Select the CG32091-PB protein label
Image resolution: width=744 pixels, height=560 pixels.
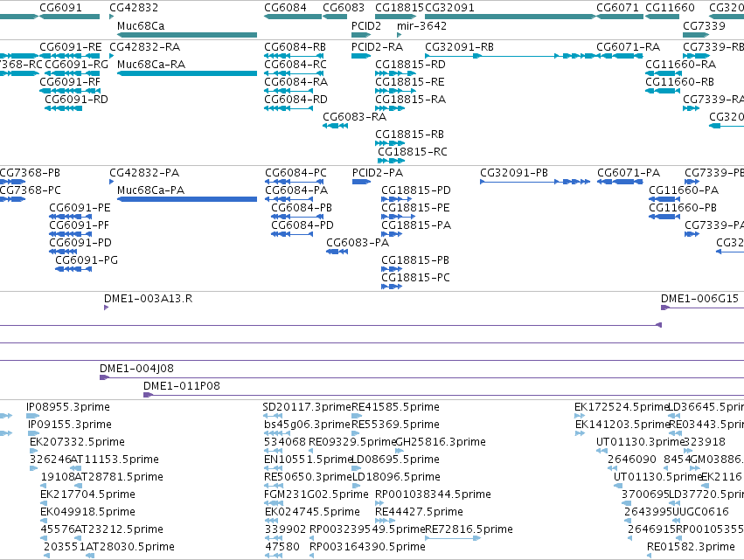point(514,173)
